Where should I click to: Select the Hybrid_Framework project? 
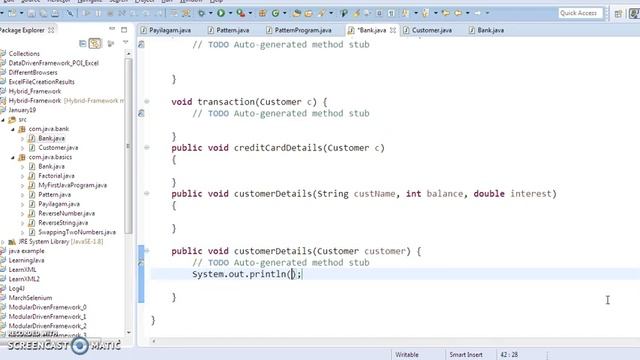(x=35, y=91)
